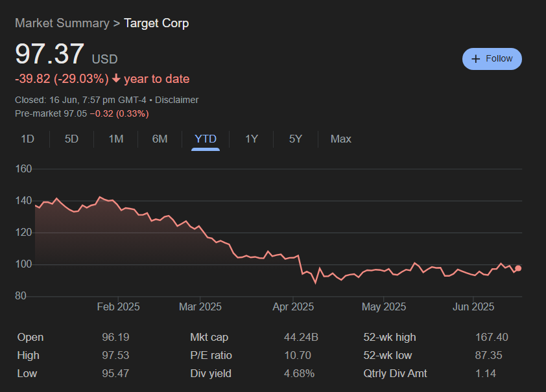The height and width of the screenshot is (392, 546).
Task: Select the 1M time range tab
Action: (116, 139)
